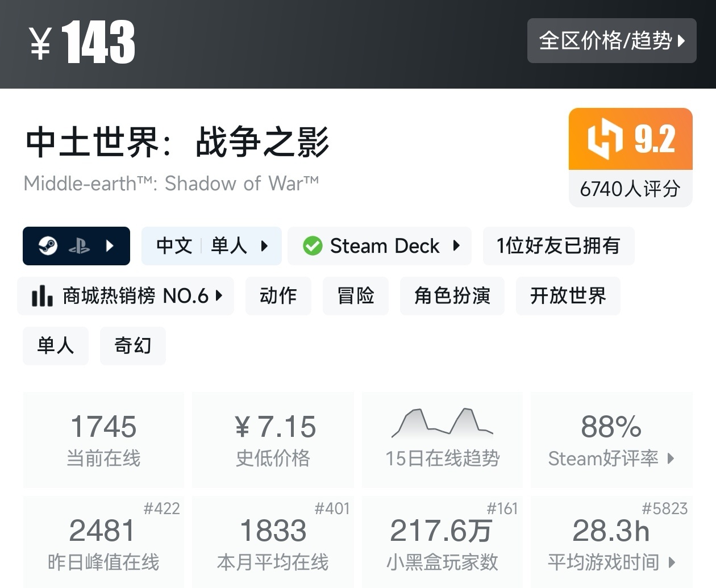Open the 1位好友已拥有 friends tag
The image size is (716, 588).
[x=558, y=246]
